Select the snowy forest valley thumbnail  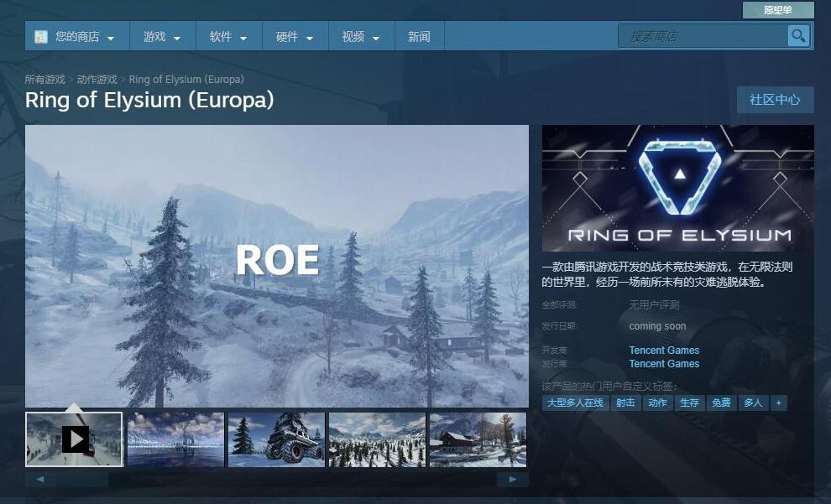coord(377,439)
